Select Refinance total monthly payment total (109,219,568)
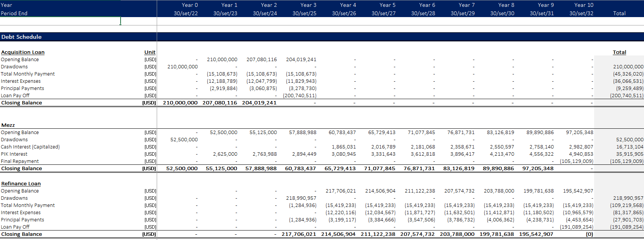The width and height of the screenshot is (644, 240). click(627, 205)
